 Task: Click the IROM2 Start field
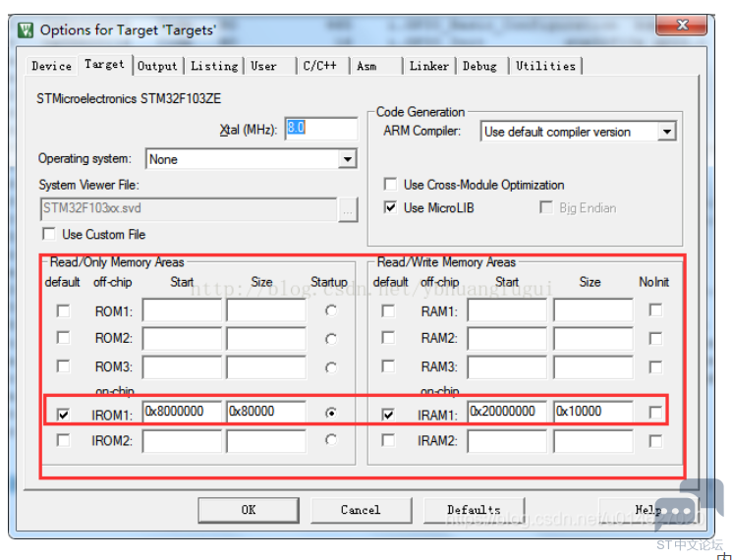182,441
